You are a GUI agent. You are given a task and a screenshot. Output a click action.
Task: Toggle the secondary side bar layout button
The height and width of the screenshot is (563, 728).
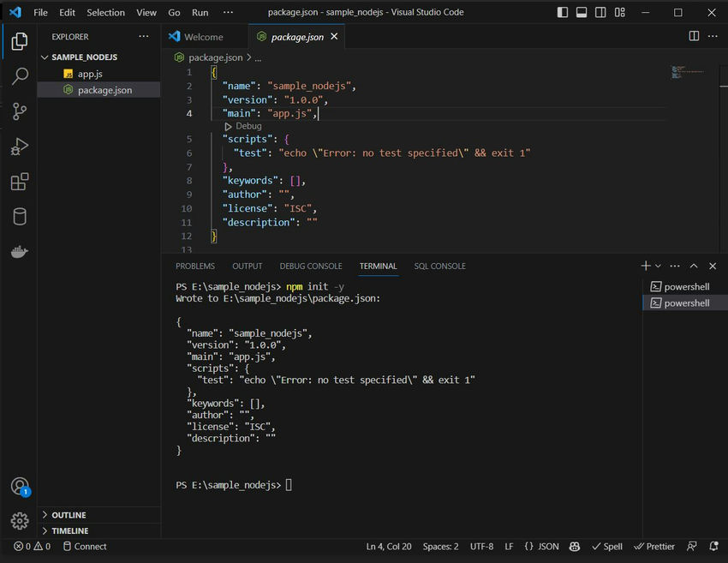click(600, 12)
